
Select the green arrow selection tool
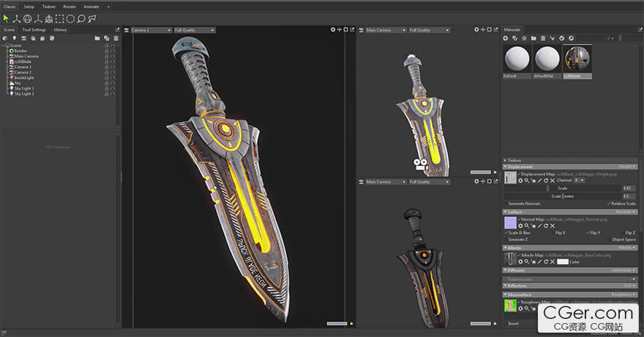click(x=6, y=18)
